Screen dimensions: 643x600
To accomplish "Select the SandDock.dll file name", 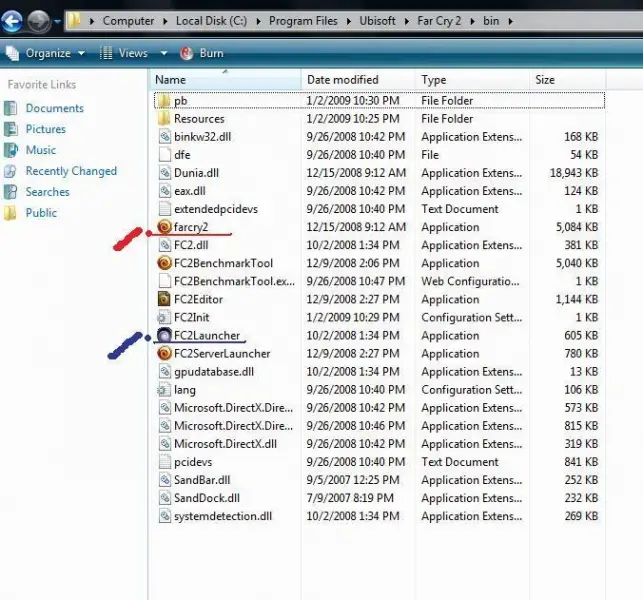I will pyautogui.click(x=207, y=498).
